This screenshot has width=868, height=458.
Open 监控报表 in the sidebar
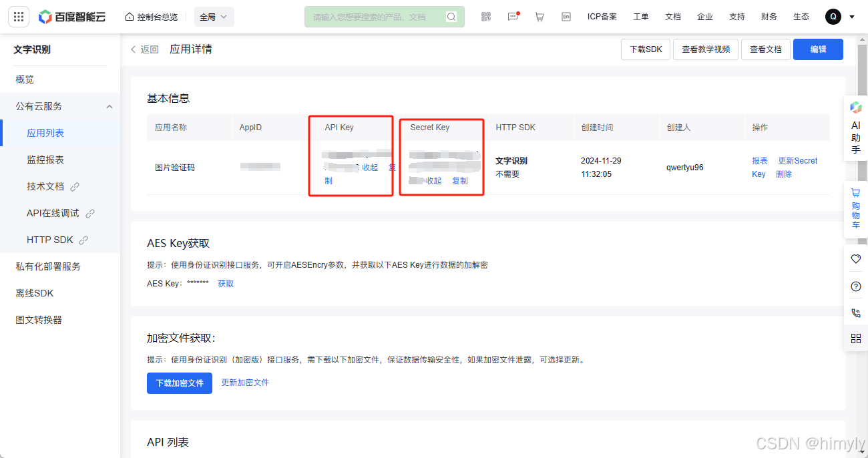[45, 160]
